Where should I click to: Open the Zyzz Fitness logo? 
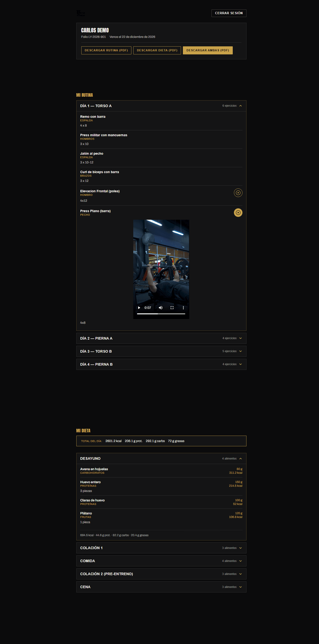click(81, 13)
